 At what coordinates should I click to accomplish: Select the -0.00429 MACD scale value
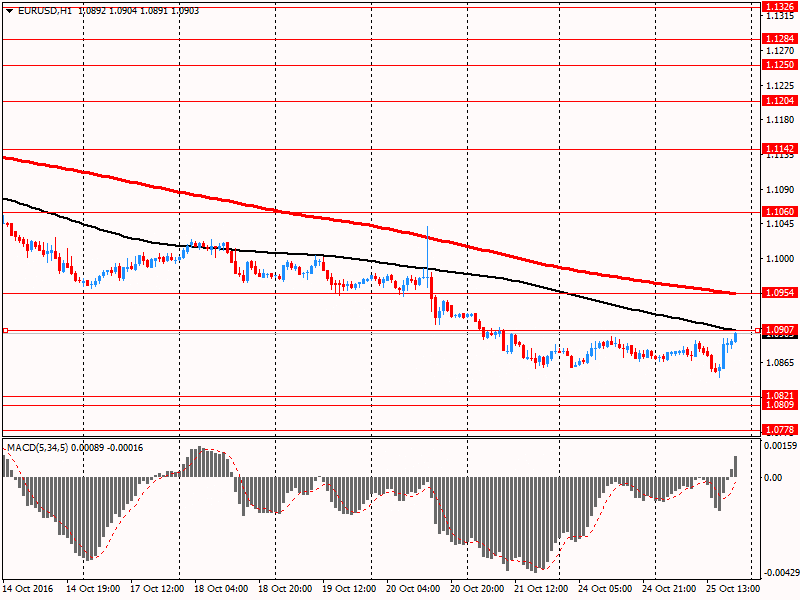781,573
